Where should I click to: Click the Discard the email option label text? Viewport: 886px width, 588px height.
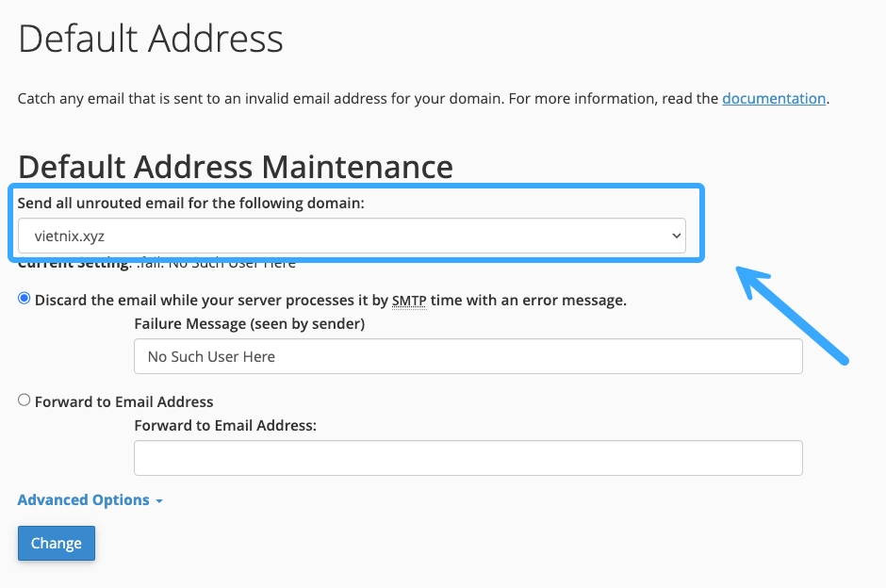(331, 300)
